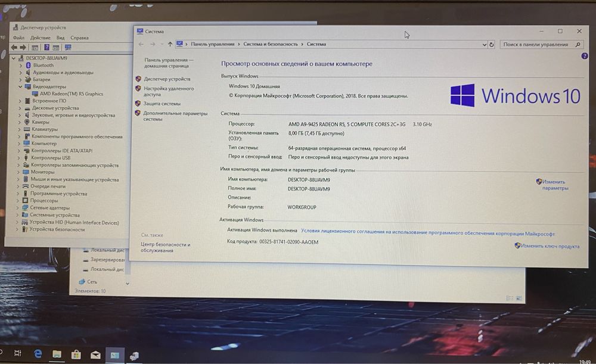Switch to Device Manager taskbar icon
Image resolution: width=596 pixels, height=364 pixels.
[x=134, y=356]
